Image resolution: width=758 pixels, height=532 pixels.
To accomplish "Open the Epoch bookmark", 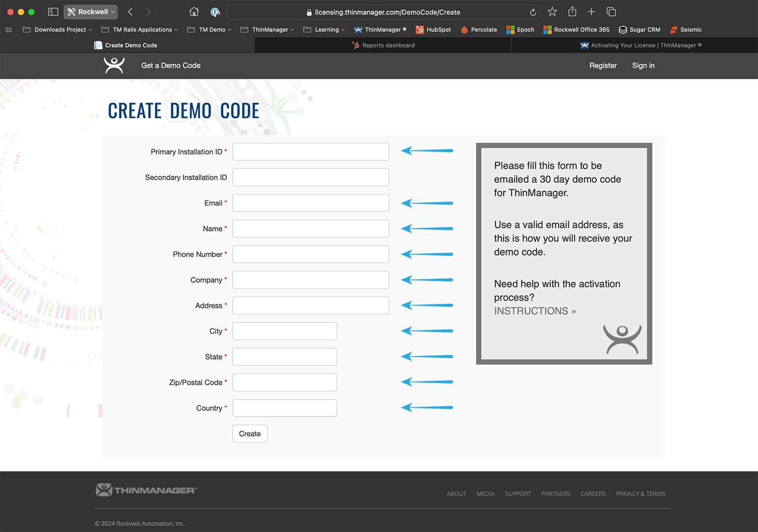I will [520, 30].
